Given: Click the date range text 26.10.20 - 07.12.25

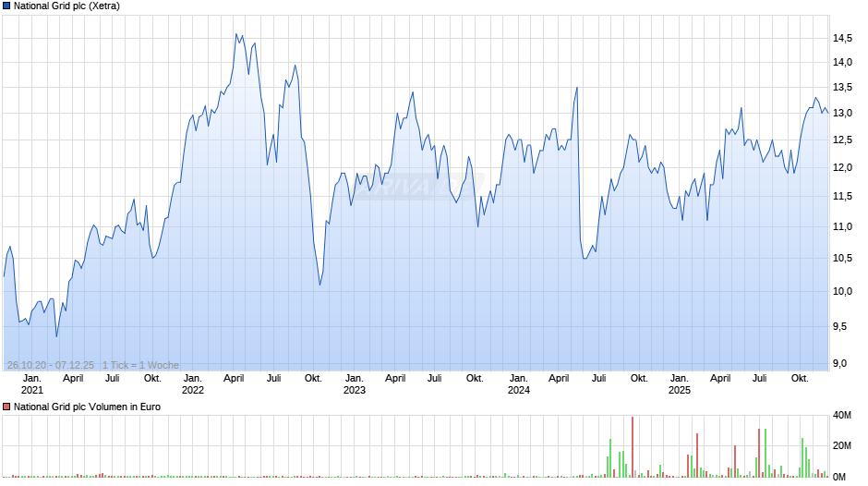Looking at the screenshot, I should point(51,365).
